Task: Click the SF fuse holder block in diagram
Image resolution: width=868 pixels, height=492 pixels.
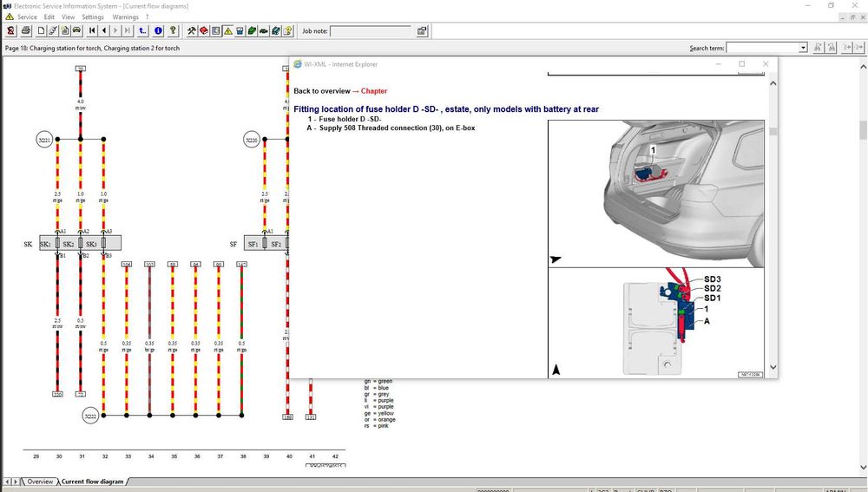Action: click(x=266, y=244)
